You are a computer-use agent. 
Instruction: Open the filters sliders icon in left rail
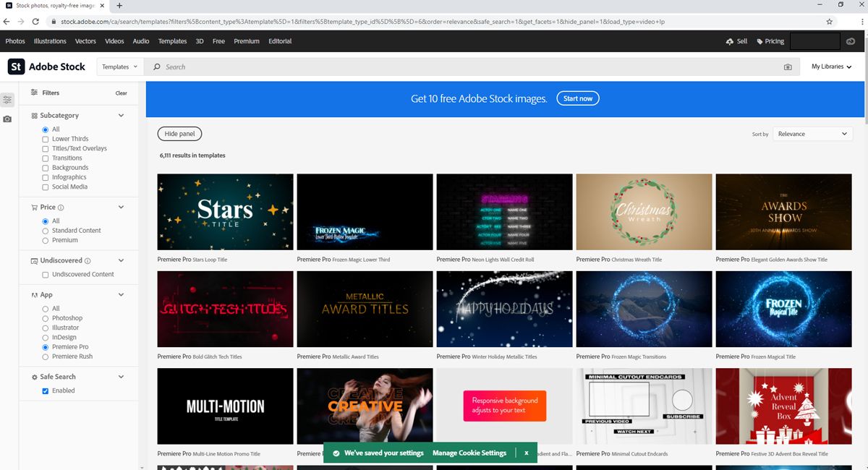click(x=7, y=99)
